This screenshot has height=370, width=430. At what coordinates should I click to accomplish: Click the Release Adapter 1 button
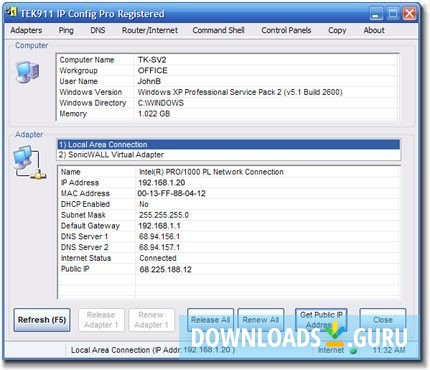click(101, 320)
